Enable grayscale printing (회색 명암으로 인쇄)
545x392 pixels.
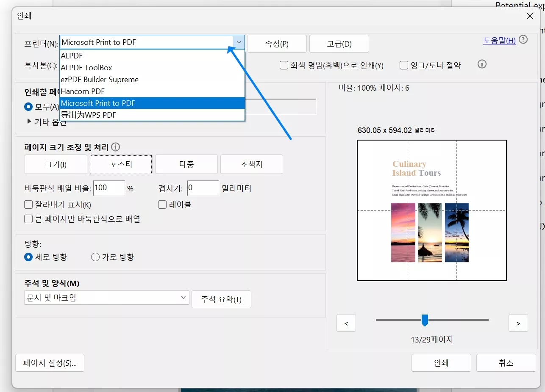click(283, 65)
